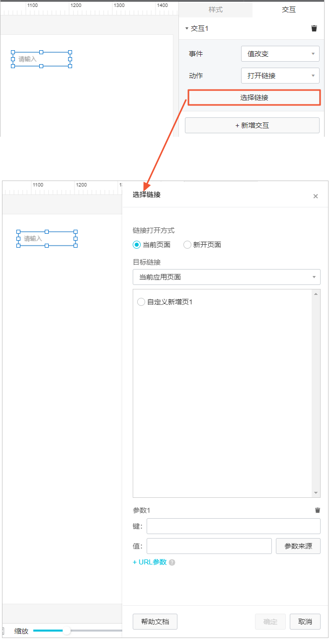The height and width of the screenshot is (644, 336).
Task: Click the disabled 确定 button
Action: (x=270, y=622)
